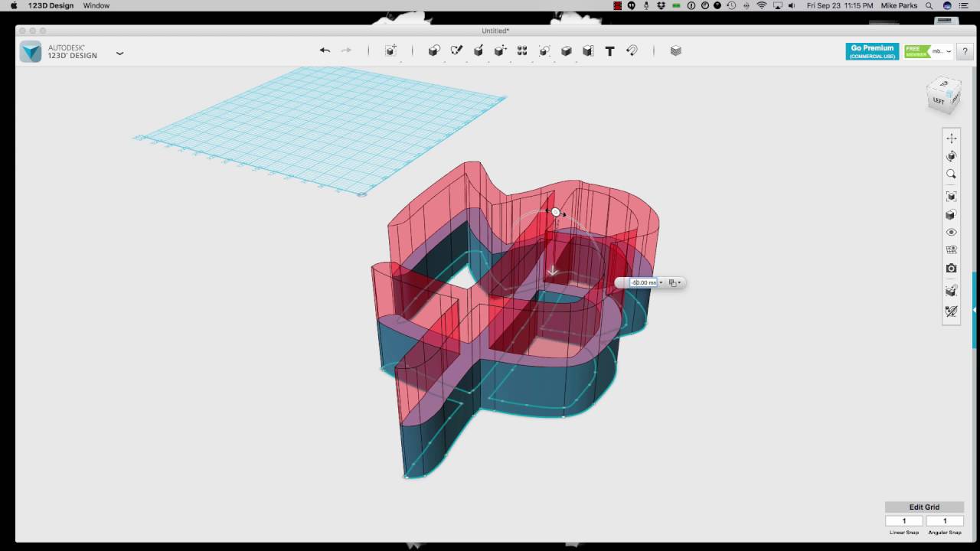Toggle visibility with the eye icon

[x=952, y=232]
